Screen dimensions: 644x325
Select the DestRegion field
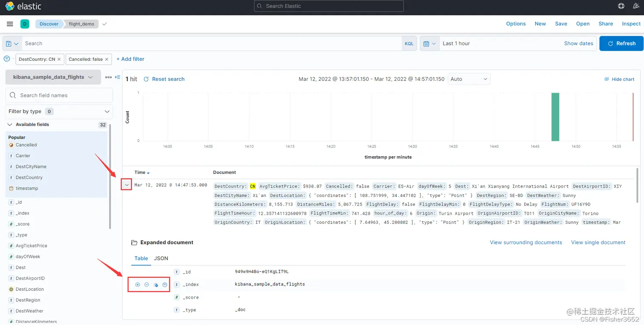(28, 300)
